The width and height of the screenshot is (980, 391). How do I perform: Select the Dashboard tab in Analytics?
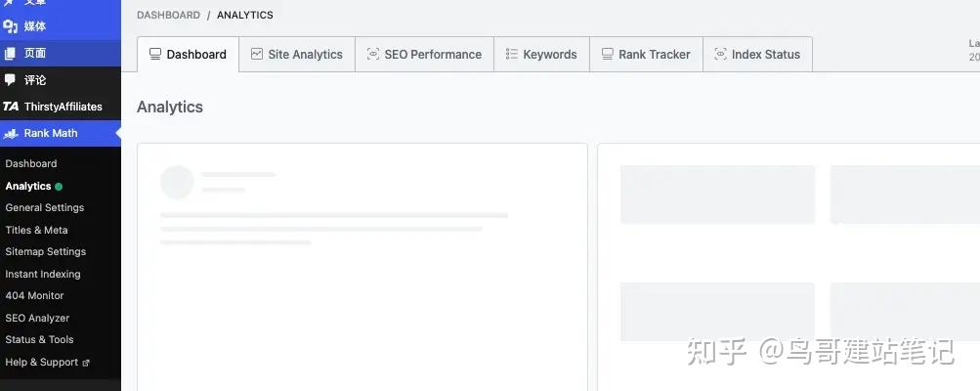click(188, 55)
